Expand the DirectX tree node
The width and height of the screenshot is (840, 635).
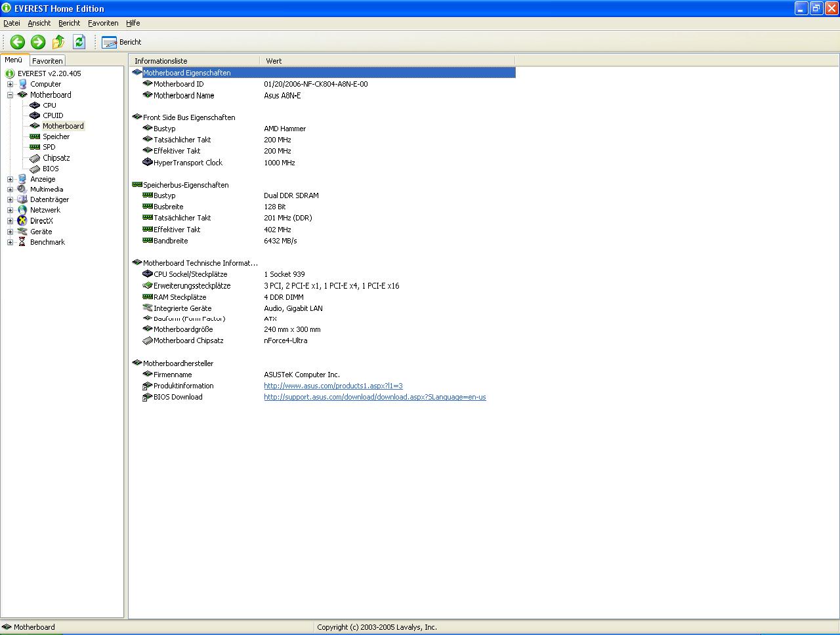pos(10,220)
